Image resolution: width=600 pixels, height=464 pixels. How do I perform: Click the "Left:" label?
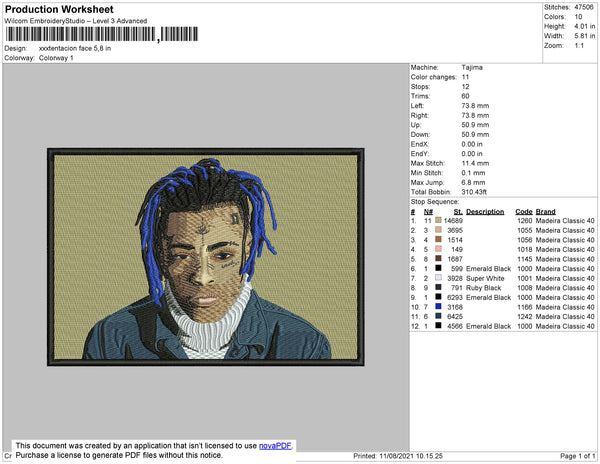(417, 106)
